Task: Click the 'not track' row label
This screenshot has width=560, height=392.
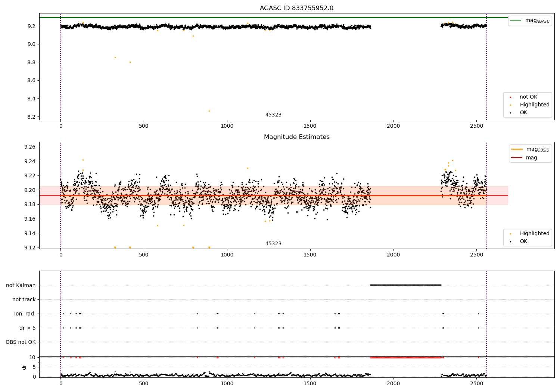Action: click(x=24, y=299)
